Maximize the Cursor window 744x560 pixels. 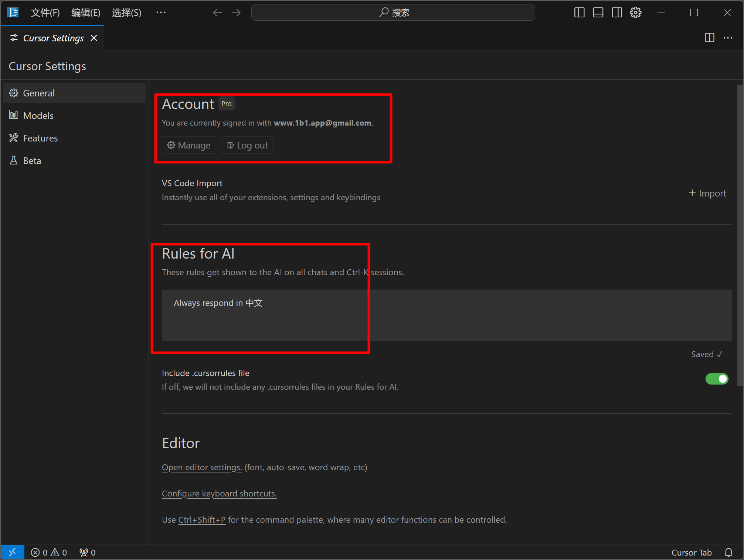(x=694, y=13)
